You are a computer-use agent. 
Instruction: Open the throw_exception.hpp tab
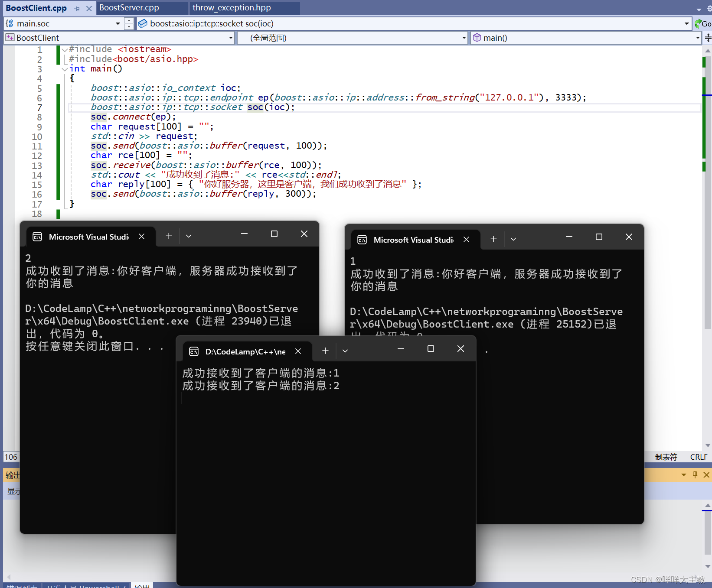pos(232,8)
